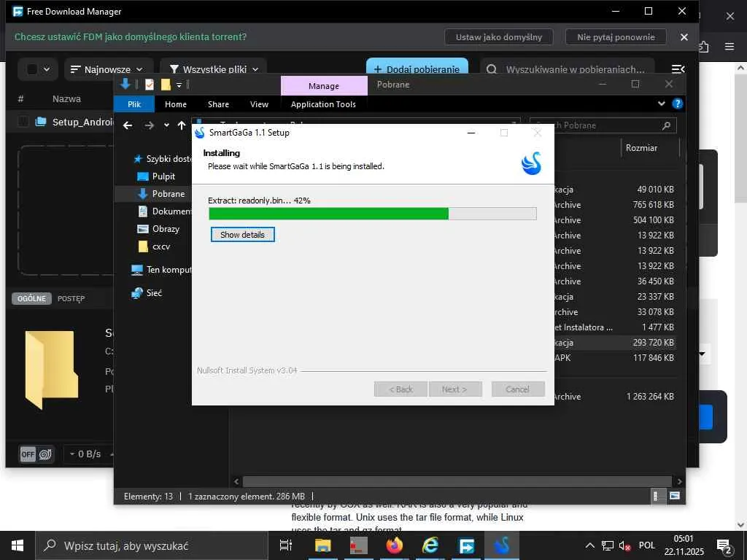Click Show details in SmartGaGa Setup
The width and height of the screenshot is (747, 560).
pos(242,234)
